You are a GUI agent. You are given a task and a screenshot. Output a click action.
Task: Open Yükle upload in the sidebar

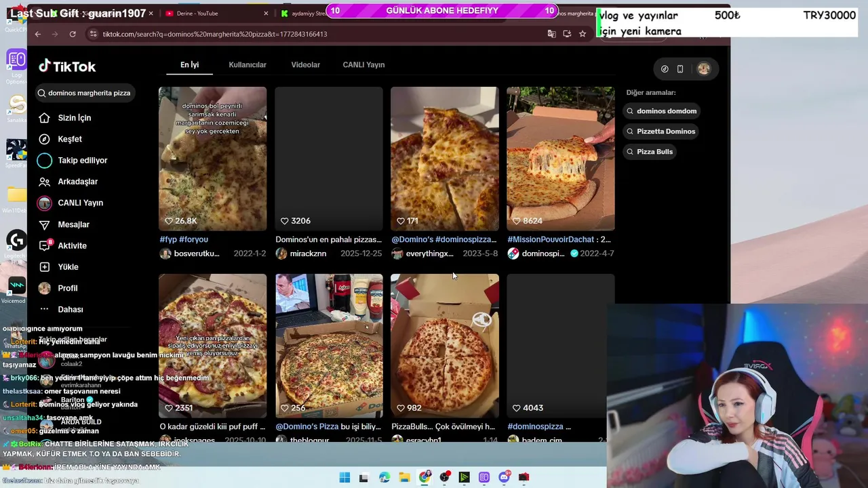pyautogui.click(x=59, y=267)
